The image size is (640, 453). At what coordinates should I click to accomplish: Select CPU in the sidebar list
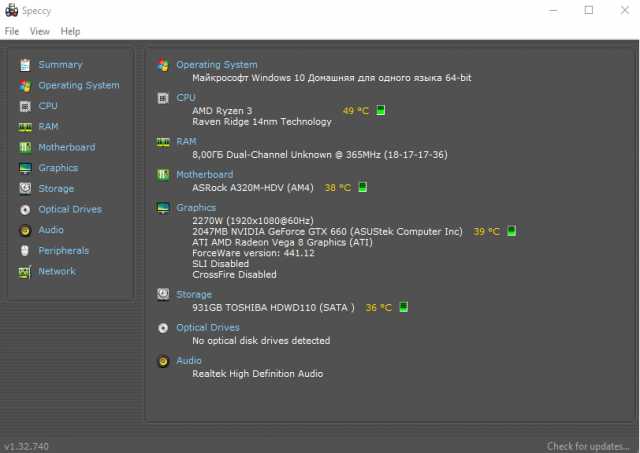point(48,106)
